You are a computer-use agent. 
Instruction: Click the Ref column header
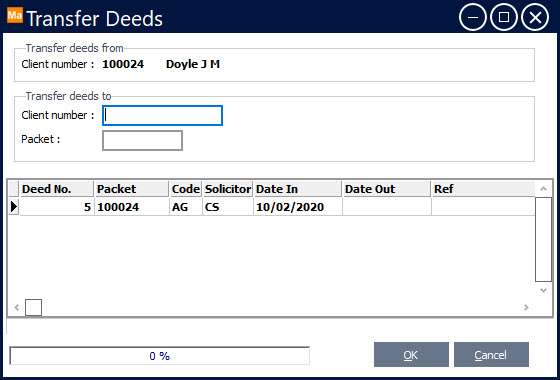483,189
